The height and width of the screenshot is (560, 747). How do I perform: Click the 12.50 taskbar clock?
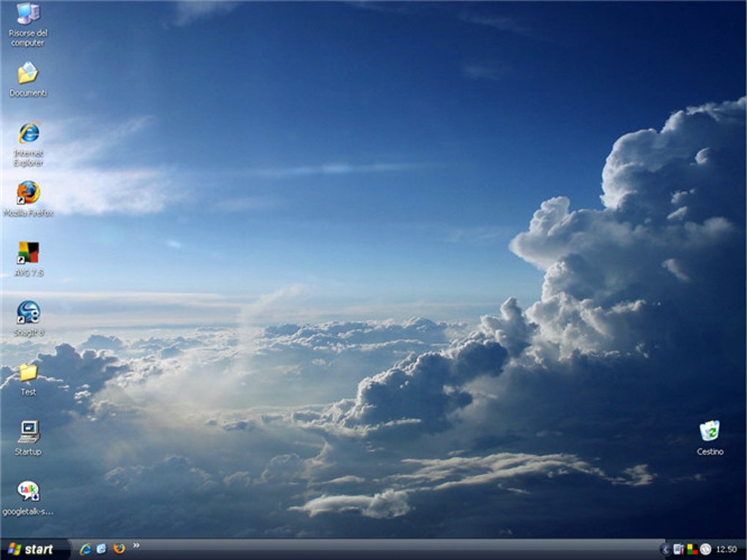point(726,550)
